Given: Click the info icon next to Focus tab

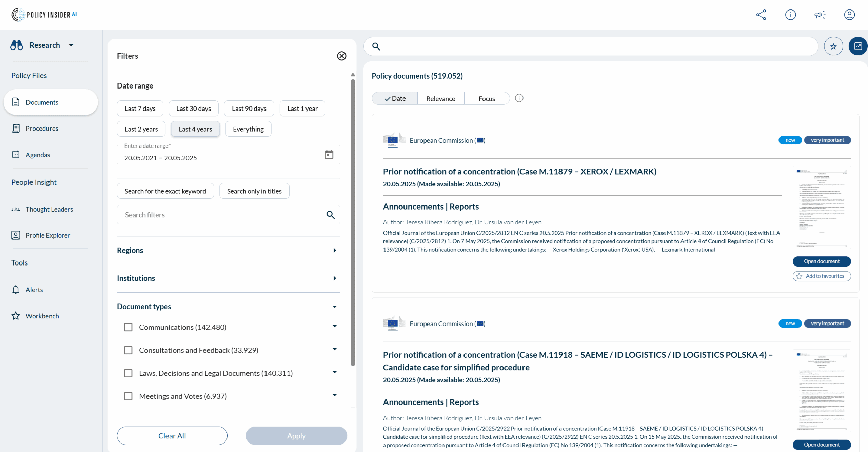Looking at the screenshot, I should [519, 98].
